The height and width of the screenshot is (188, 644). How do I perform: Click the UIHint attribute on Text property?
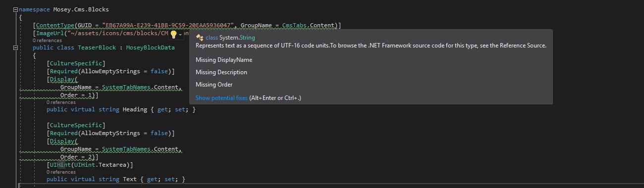[59, 165]
